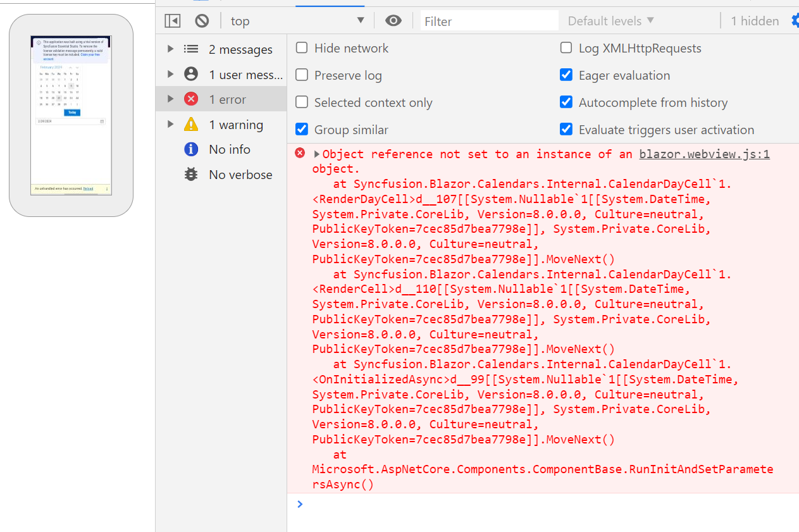Expand the error stack trace triangle

coord(317,154)
